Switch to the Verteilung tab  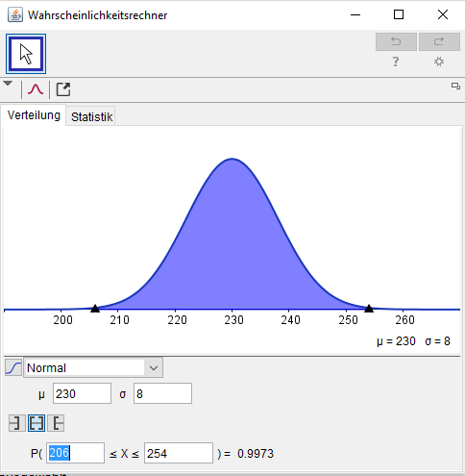click(x=34, y=115)
